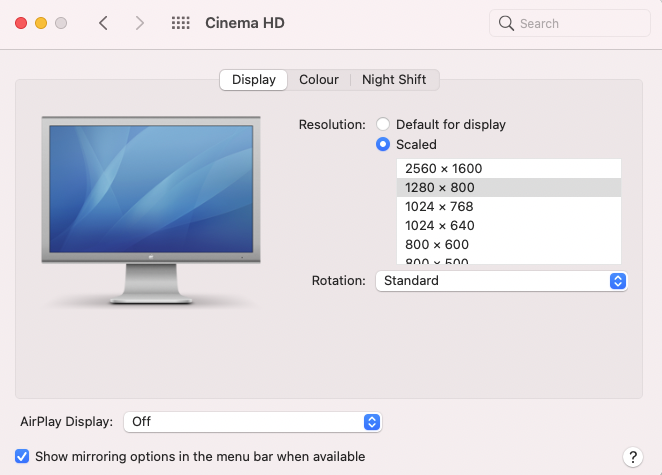The height and width of the screenshot is (475, 662).
Task: Click in the Search field
Action: (x=570, y=23)
